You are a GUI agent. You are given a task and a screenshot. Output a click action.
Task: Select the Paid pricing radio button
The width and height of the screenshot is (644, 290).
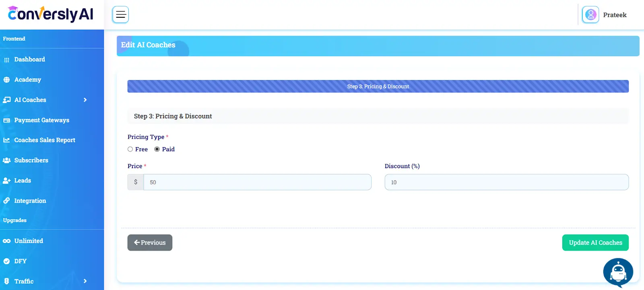(x=157, y=149)
